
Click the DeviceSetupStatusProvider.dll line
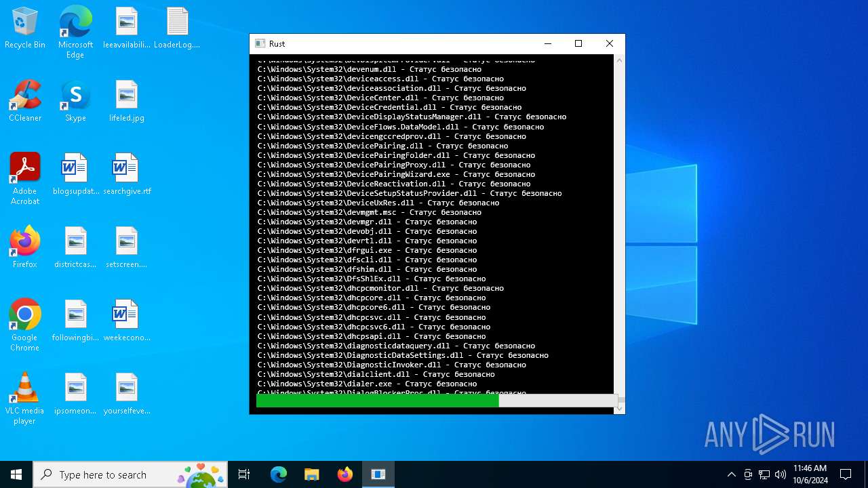click(410, 193)
